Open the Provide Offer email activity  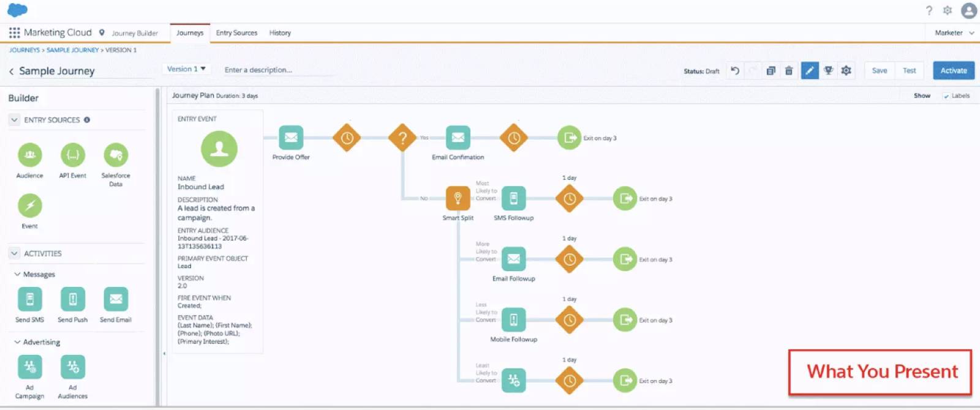(291, 138)
